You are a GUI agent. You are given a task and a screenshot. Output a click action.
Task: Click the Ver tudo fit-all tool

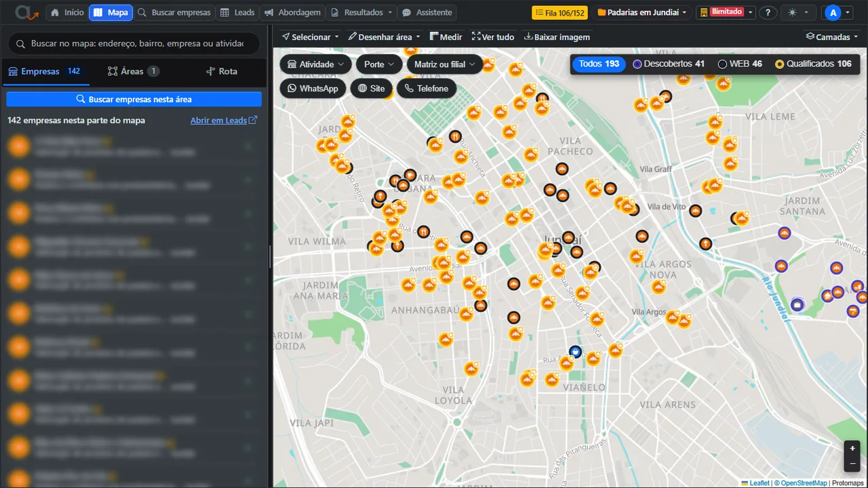[493, 37]
